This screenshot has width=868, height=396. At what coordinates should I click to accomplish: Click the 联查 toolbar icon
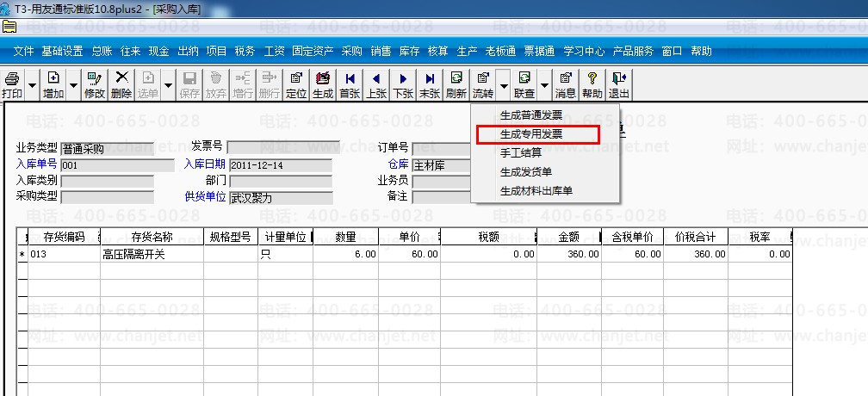(524, 85)
